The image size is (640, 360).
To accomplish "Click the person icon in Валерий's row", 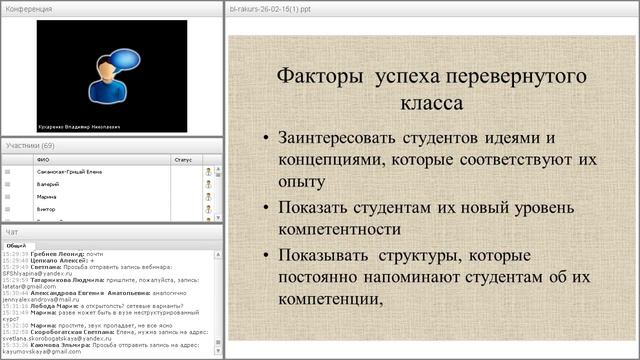I will tap(208, 184).
